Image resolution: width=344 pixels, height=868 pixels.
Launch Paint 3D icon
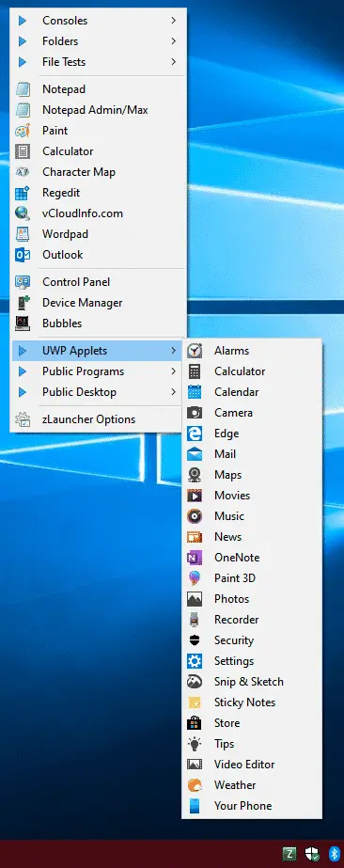click(195, 578)
